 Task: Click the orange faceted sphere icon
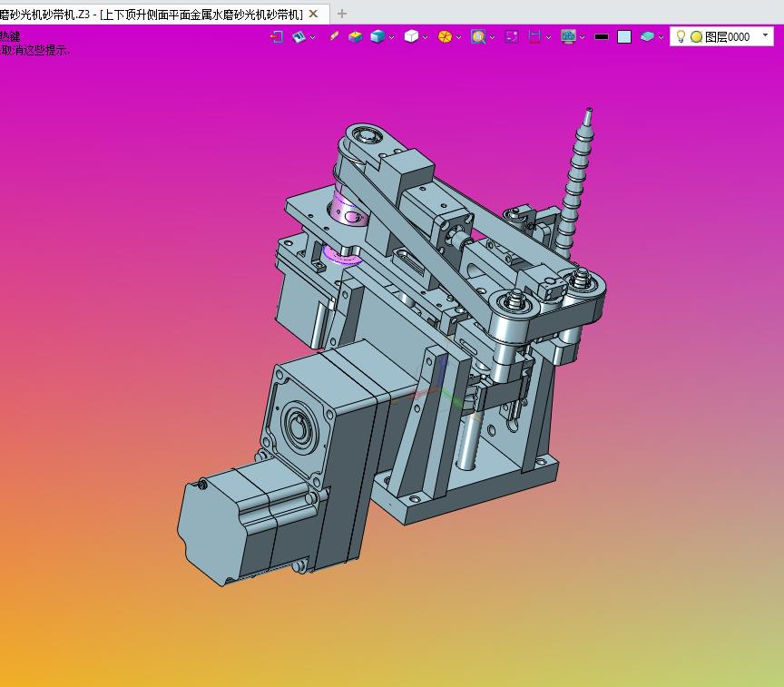click(445, 36)
